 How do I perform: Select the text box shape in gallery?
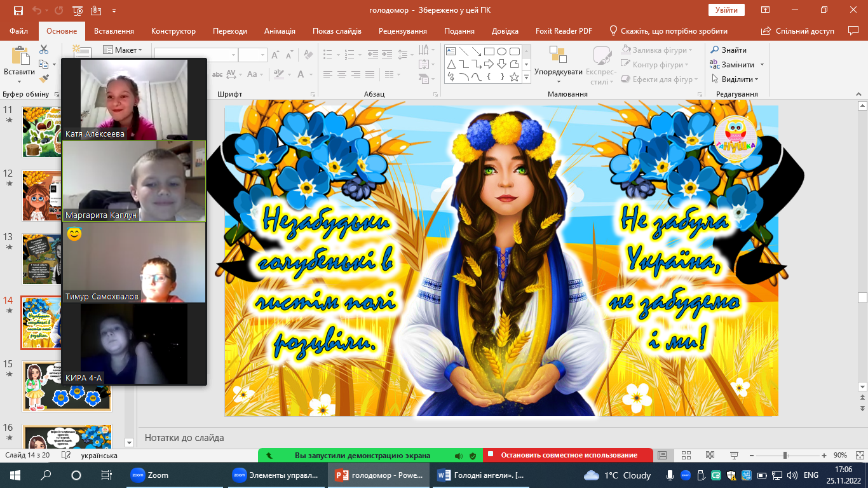pos(451,51)
